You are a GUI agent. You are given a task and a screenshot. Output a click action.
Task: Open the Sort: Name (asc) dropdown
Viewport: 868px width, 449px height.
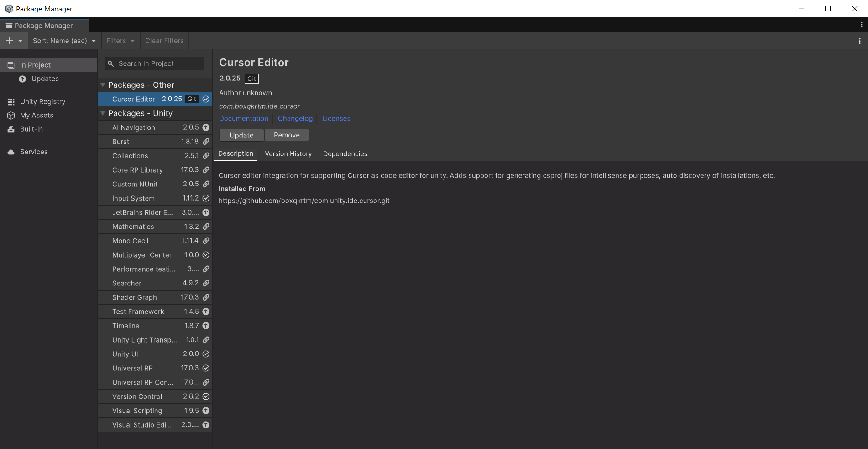click(64, 41)
